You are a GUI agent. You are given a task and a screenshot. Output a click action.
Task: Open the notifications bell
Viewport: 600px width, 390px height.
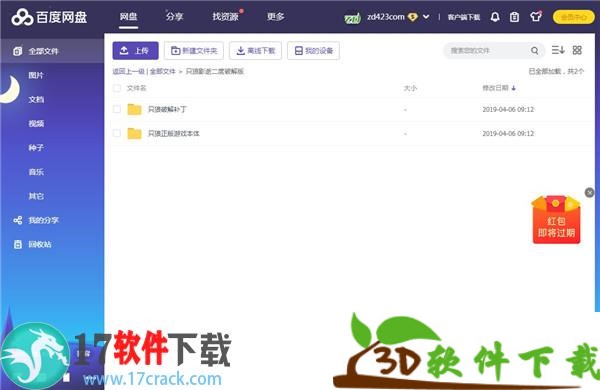point(495,17)
